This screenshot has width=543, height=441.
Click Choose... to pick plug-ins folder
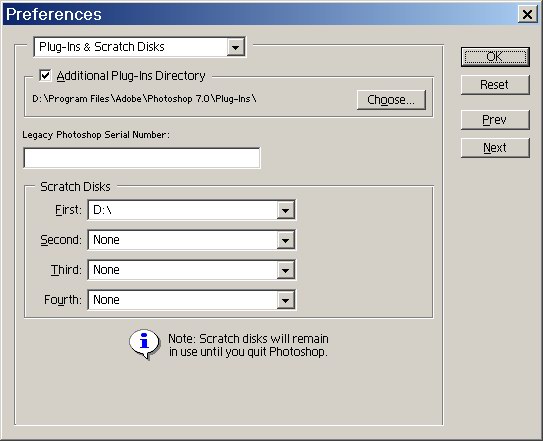[391, 100]
